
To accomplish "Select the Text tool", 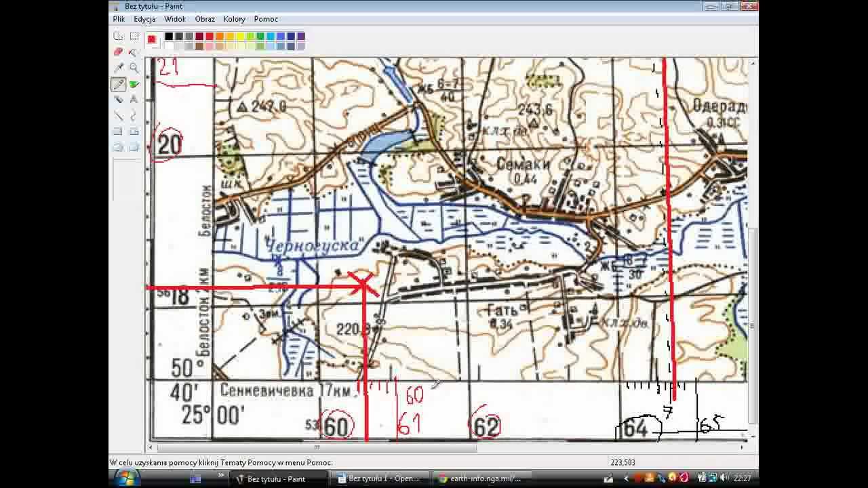I will click(134, 100).
